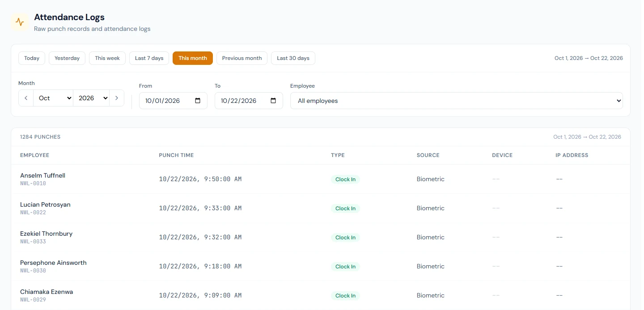The image size is (644, 310).
Task: Click the From date field 10/01/2026
Action: (173, 101)
